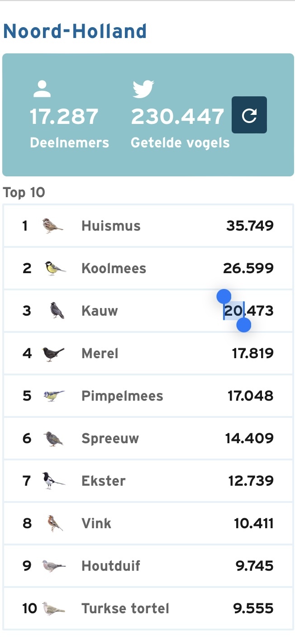Image resolution: width=295 pixels, height=644 pixels.
Task: Click the 230.447 counted birds number
Action: (178, 117)
